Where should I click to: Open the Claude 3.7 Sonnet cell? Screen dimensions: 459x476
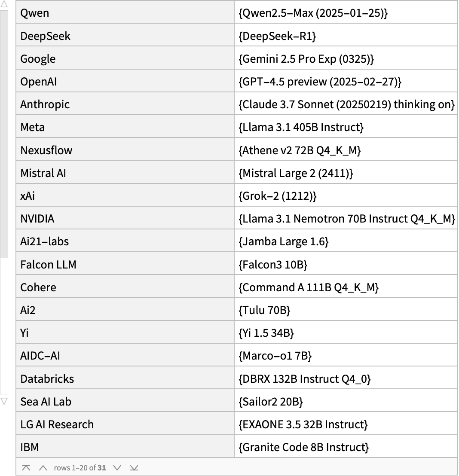(x=346, y=104)
